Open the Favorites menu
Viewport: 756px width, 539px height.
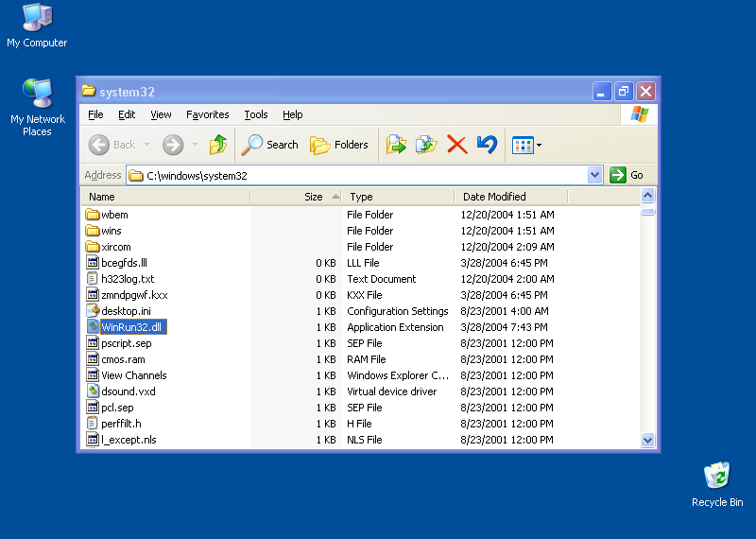[x=207, y=114]
